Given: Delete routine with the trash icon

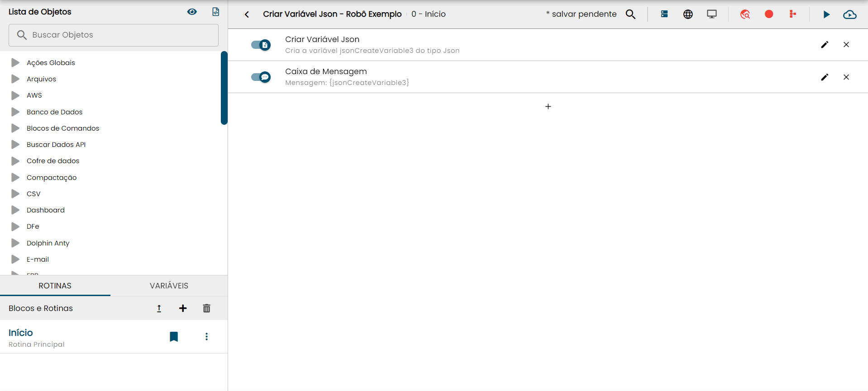Looking at the screenshot, I should (x=206, y=308).
